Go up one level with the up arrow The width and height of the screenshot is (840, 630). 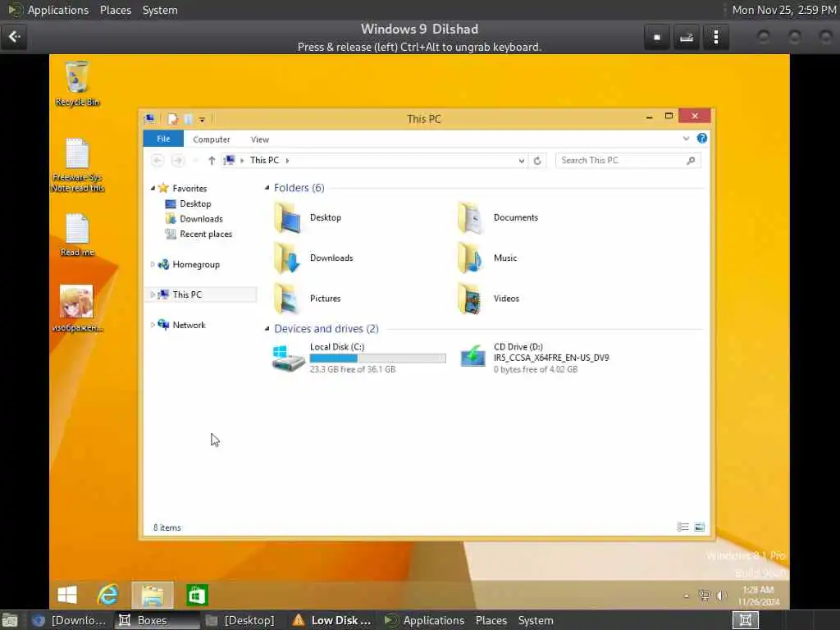point(212,160)
